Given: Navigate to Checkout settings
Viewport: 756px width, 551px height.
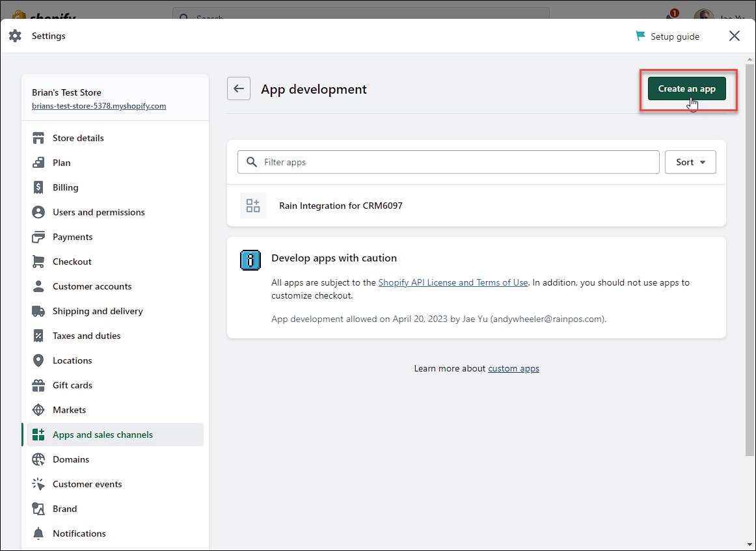Looking at the screenshot, I should point(115,262).
